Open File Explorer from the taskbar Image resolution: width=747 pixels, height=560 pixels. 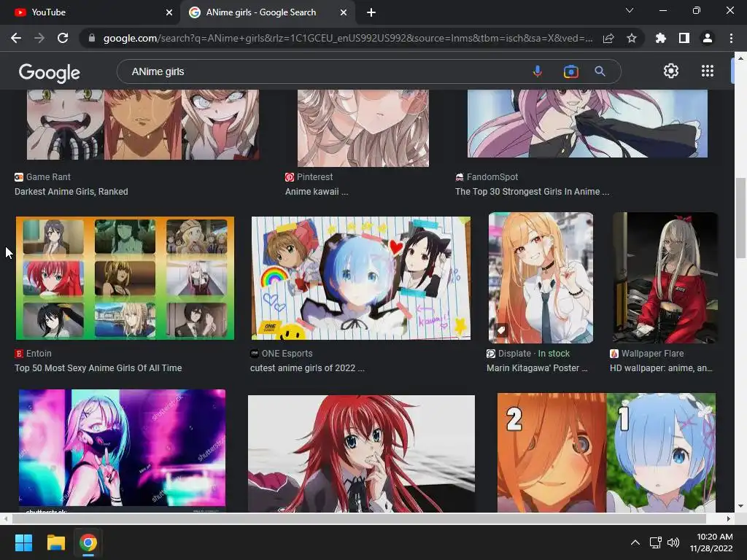55,542
